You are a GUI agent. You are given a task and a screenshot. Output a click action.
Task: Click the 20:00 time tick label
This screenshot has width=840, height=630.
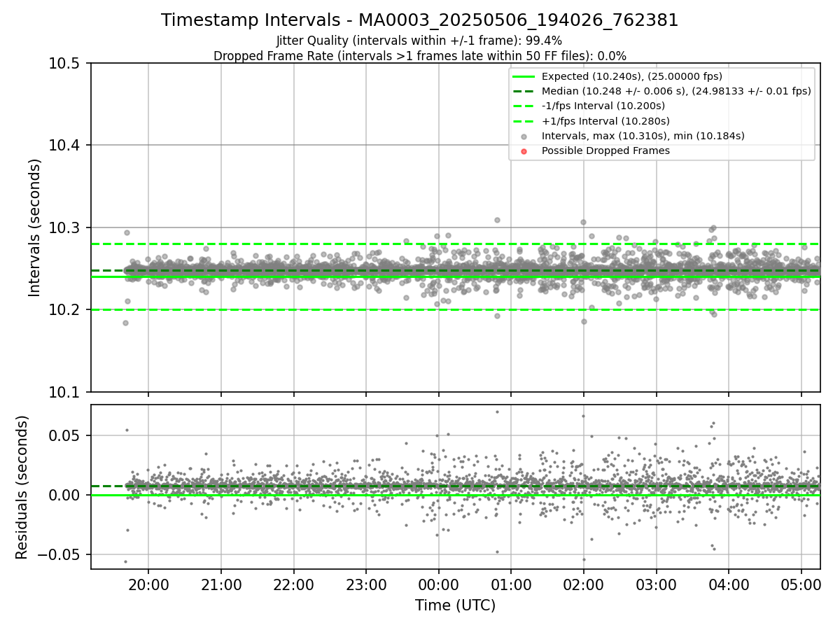148,584
